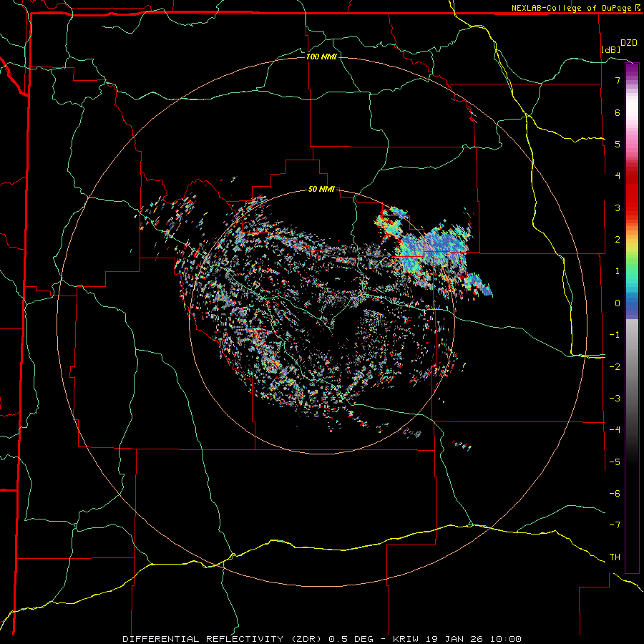Click the TH threshold label on the scale
This screenshot has height=644, width=644.
point(615,557)
